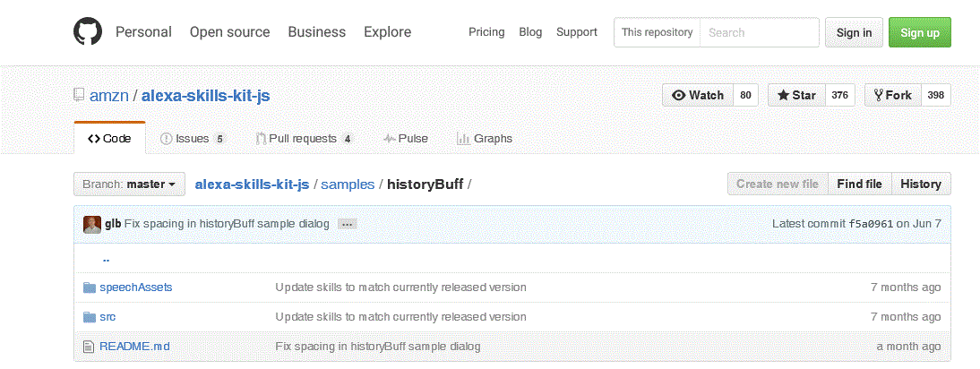Click '7 months ago' in src row

(x=906, y=316)
